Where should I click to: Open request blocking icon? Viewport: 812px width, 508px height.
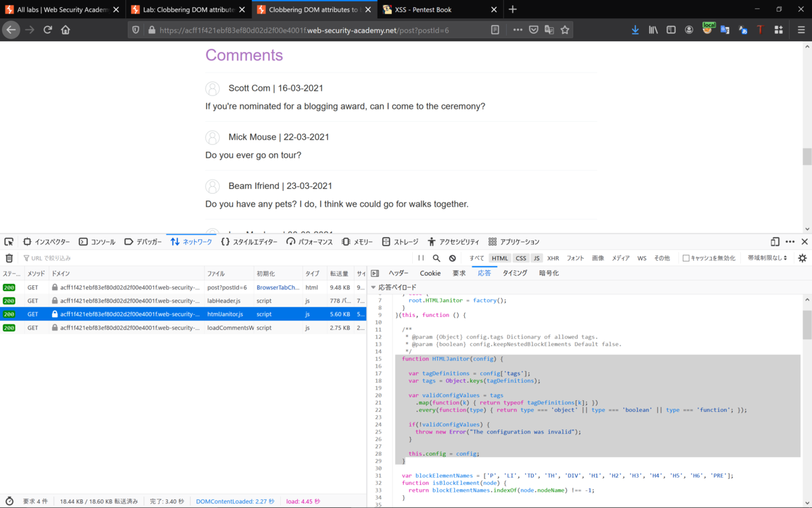pos(453,258)
